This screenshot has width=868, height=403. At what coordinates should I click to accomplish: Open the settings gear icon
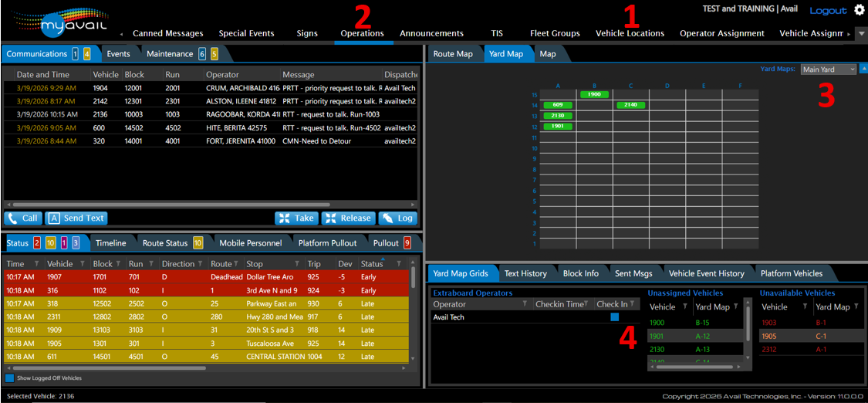point(859,10)
